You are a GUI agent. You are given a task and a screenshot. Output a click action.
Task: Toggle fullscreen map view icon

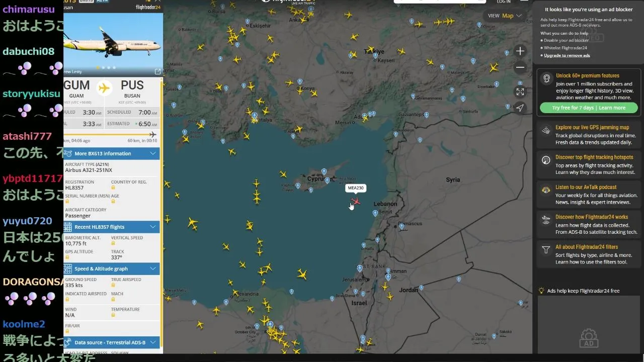point(520,92)
